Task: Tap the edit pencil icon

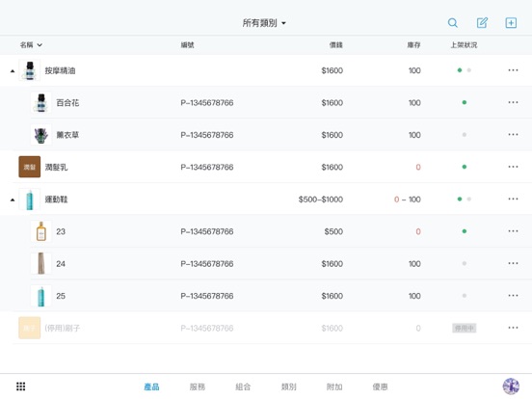Action: [x=482, y=23]
